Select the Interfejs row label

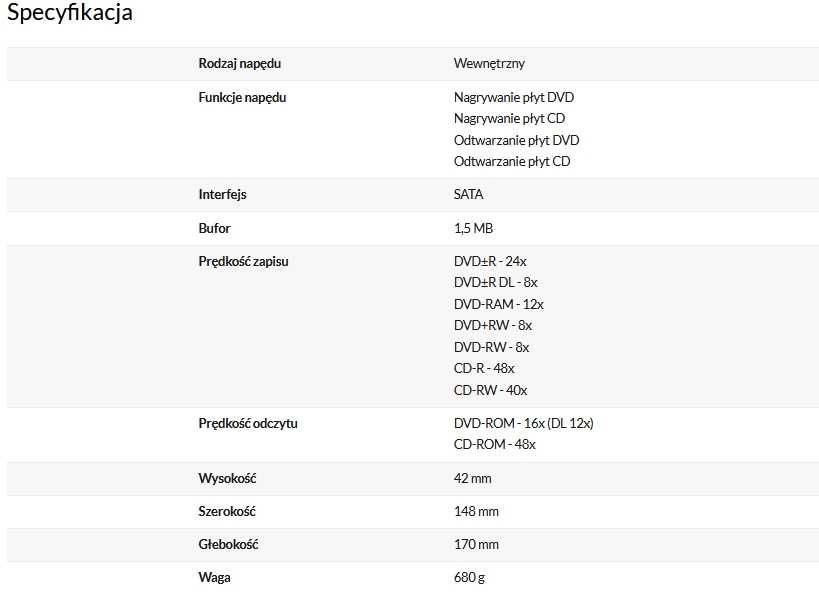click(x=223, y=194)
